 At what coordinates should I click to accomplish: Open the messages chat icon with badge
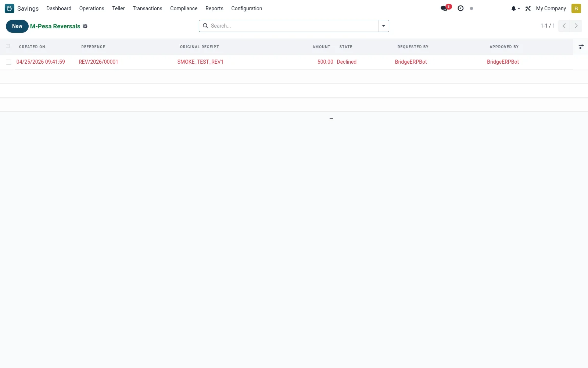[445, 8]
